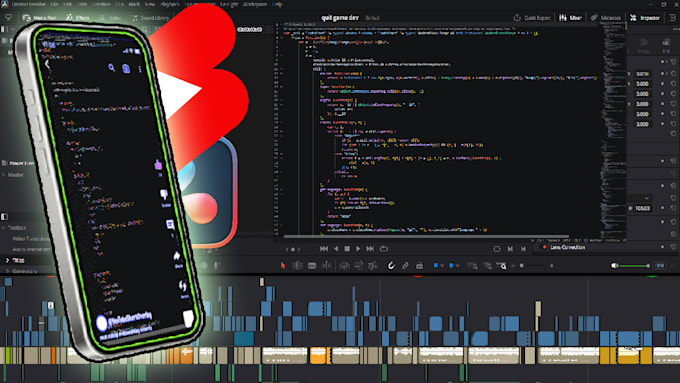Toggle Linked Selection chain icon
The width and height of the screenshot is (680, 383).
pyautogui.click(x=405, y=265)
